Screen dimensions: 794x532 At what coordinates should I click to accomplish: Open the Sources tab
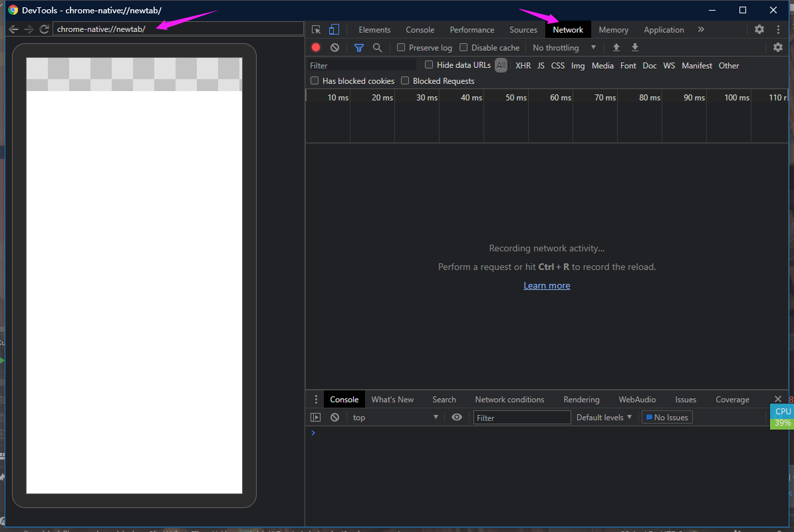pyautogui.click(x=523, y=30)
